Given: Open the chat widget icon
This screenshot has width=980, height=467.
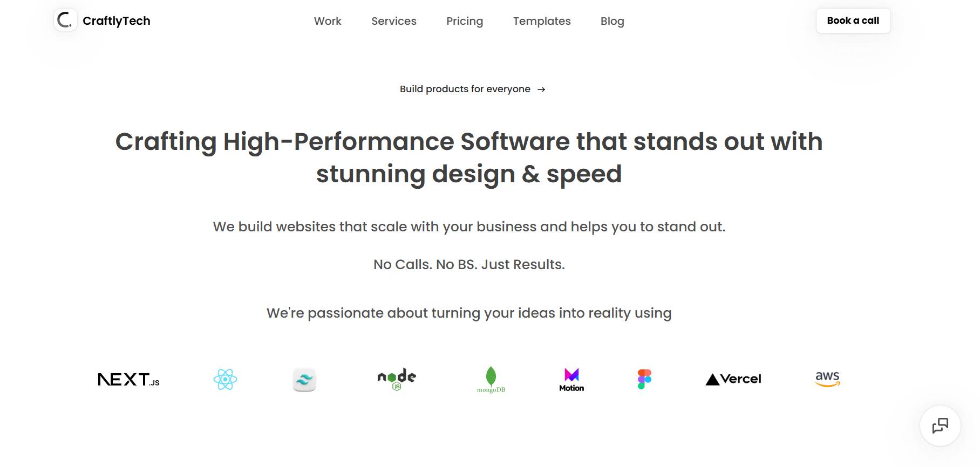Looking at the screenshot, I should (941, 425).
